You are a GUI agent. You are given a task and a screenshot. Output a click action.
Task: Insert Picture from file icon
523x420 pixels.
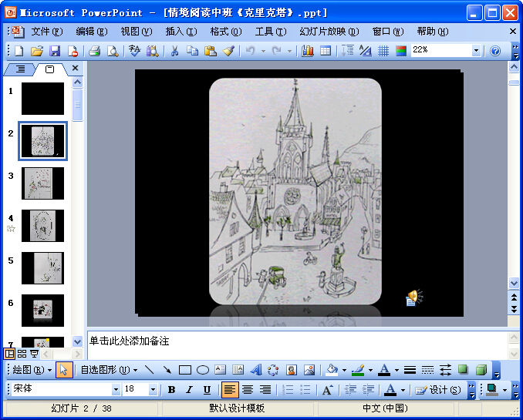click(x=309, y=370)
